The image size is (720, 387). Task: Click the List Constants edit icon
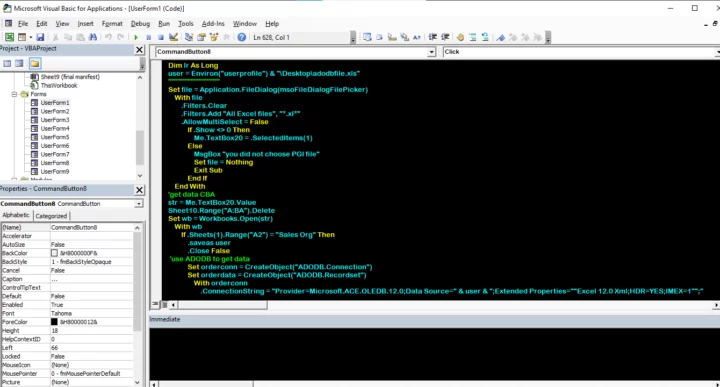379,37
